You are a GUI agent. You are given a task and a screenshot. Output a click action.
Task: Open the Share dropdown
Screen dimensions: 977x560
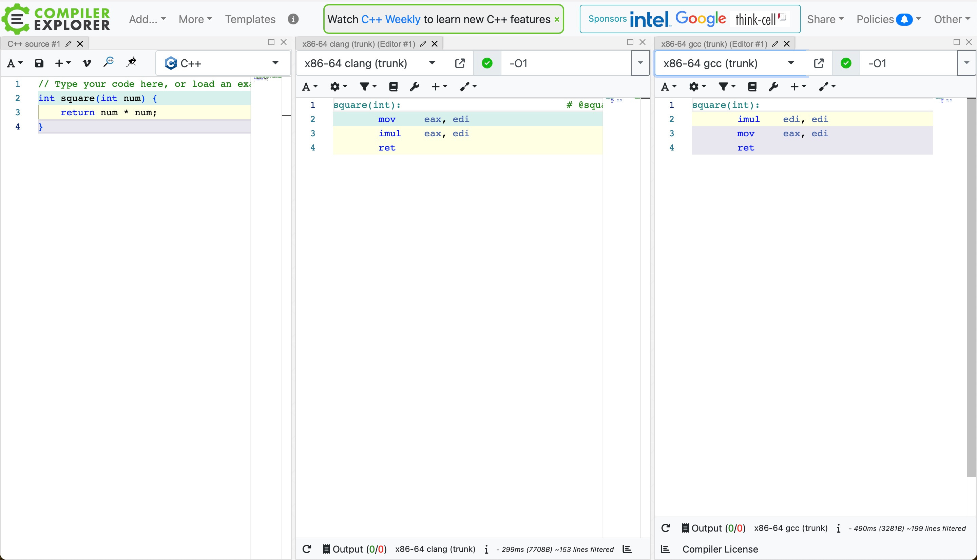(x=825, y=19)
